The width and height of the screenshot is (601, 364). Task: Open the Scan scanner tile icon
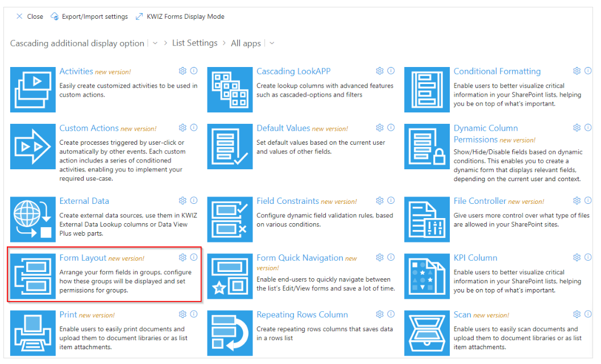tap(426, 333)
